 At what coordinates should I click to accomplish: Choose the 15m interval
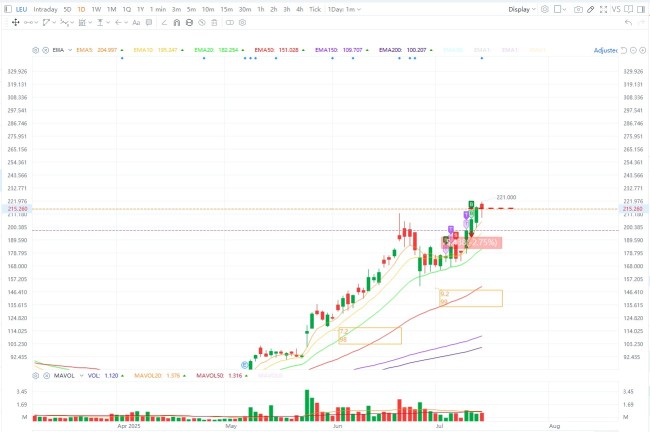pos(226,9)
